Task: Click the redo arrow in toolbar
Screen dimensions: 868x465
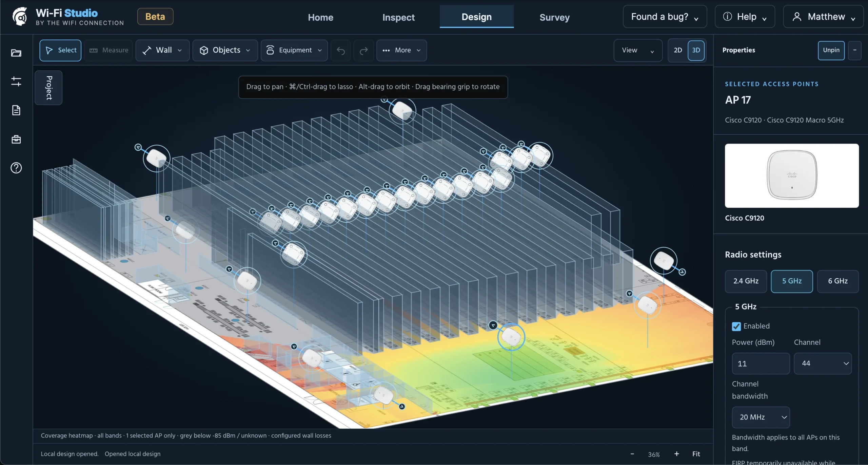Action: coord(363,51)
